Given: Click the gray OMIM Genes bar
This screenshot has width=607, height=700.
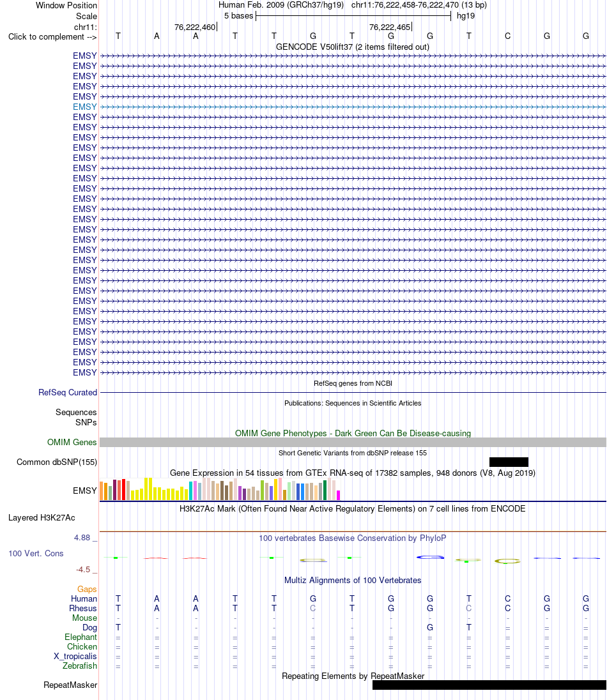Looking at the screenshot, I should (x=353, y=443).
